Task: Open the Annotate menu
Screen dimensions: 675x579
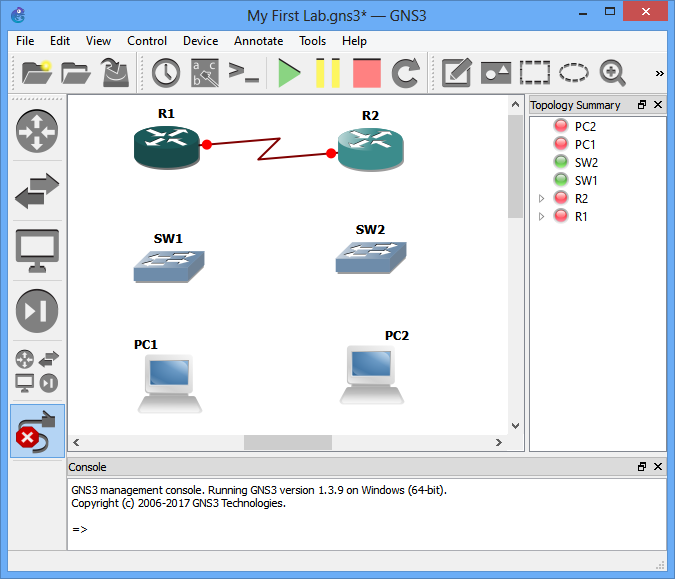Action: (258, 41)
